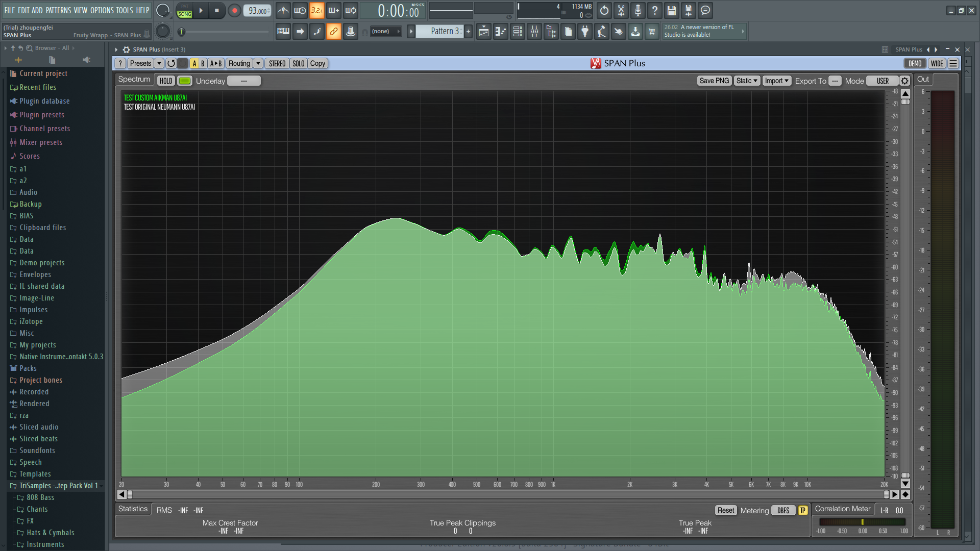Click the main volume knob
Screen dimensions: 980x551
(163, 10)
